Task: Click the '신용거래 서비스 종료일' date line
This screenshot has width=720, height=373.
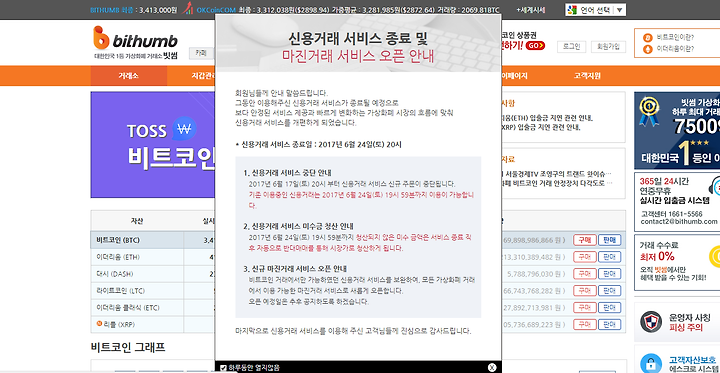Action: 318,144
